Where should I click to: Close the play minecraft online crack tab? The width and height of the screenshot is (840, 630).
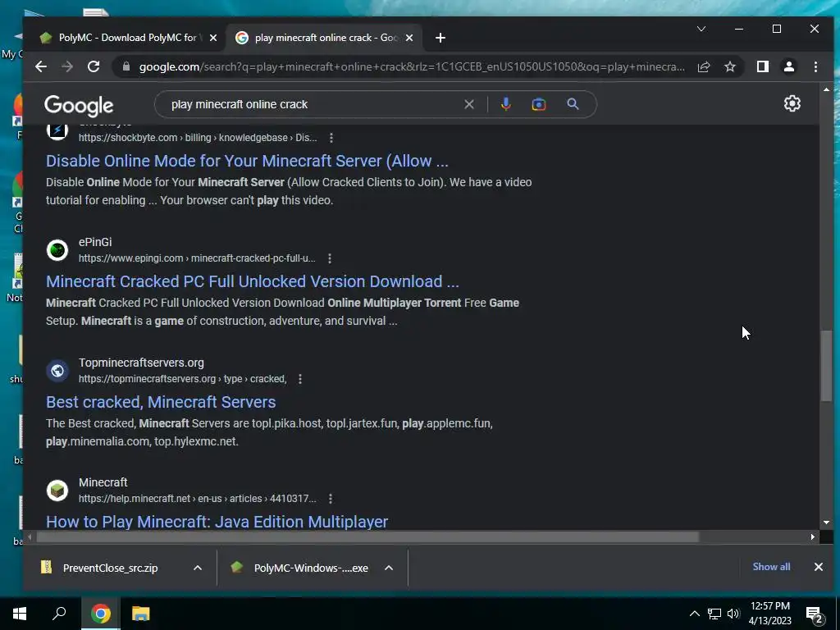tap(409, 38)
